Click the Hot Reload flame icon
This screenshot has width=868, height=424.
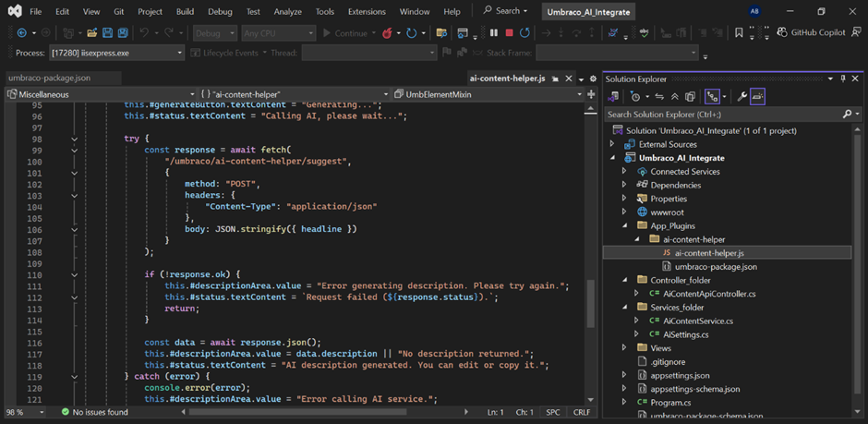point(387,33)
